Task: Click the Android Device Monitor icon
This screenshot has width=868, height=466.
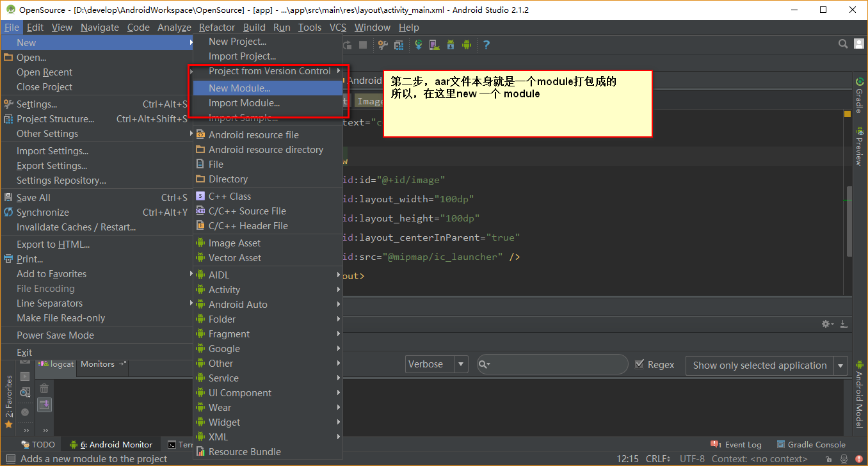Action: (x=467, y=45)
